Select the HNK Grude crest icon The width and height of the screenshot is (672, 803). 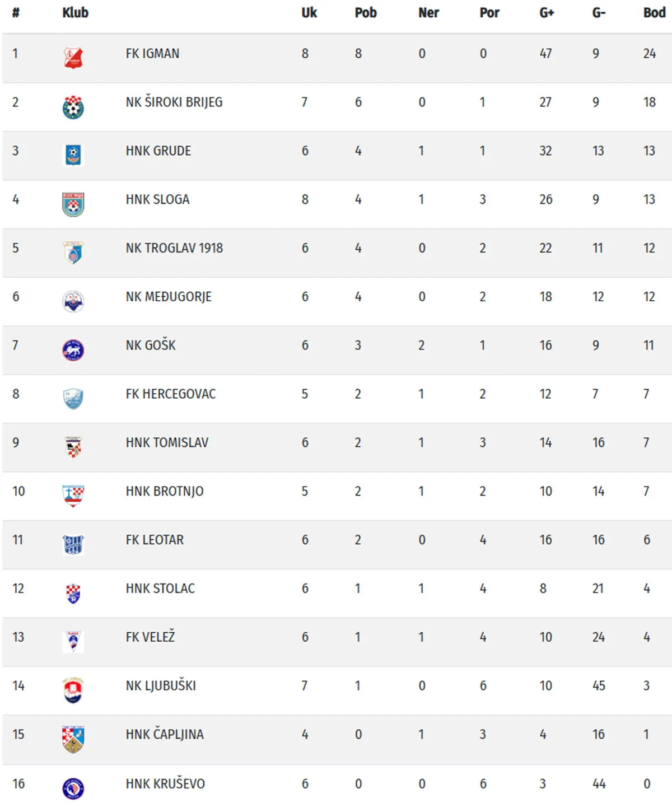(x=73, y=155)
